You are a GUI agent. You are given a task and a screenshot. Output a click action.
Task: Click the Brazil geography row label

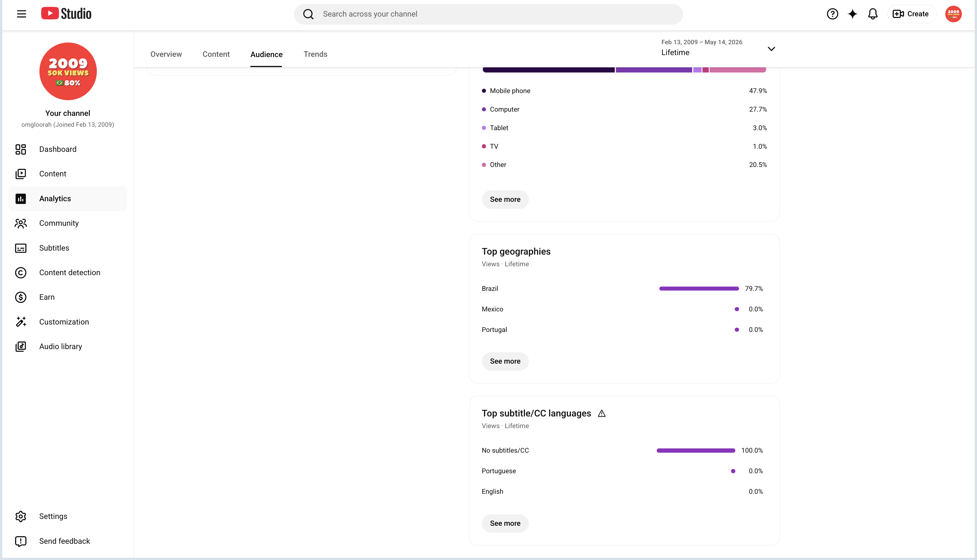(490, 289)
